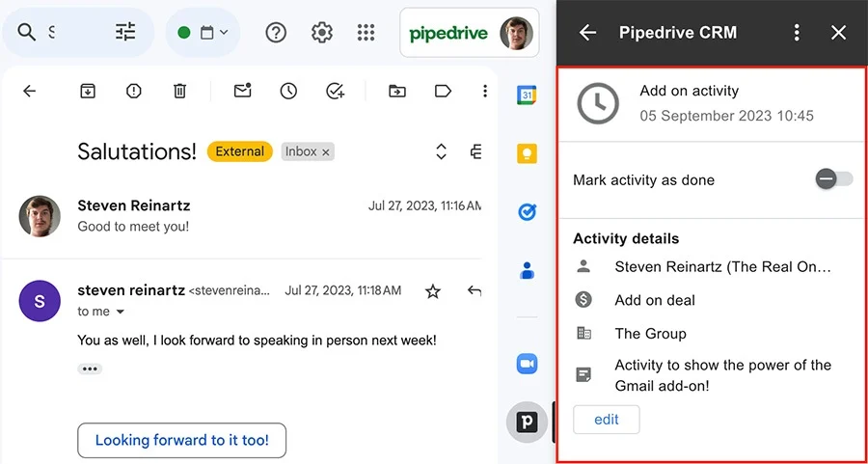Toggle Mark activity as done switch
Image resolution: width=868 pixels, height=464 pixels.
click(834, 179)
